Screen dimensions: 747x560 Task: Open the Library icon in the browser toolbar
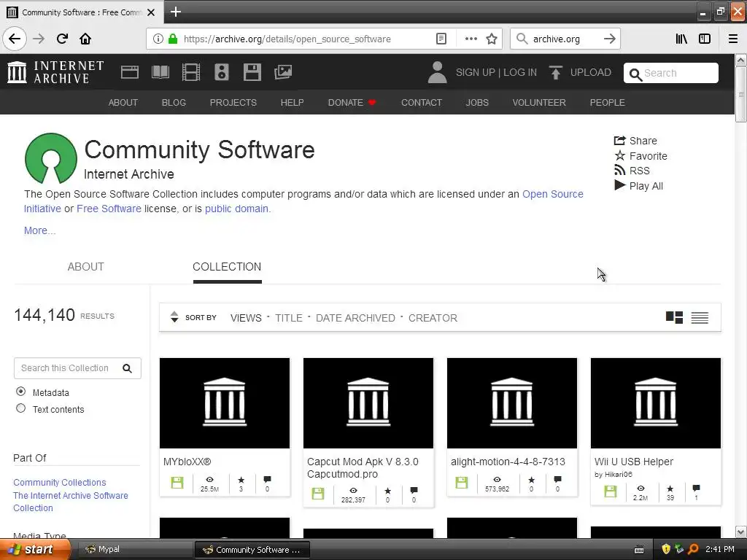point(681,39)
